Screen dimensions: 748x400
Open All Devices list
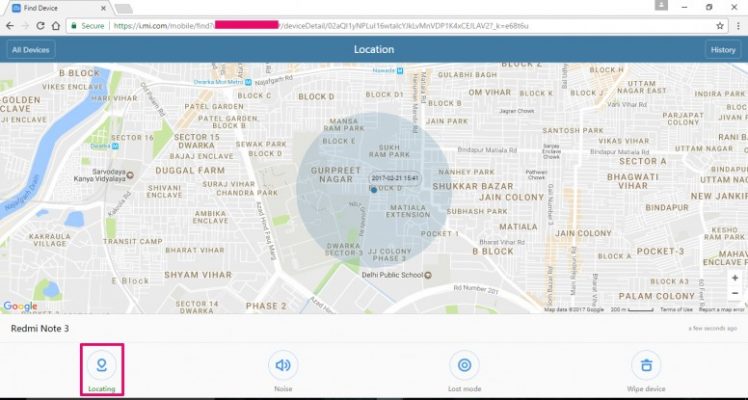pyautogui.click(x=31, y=50)
